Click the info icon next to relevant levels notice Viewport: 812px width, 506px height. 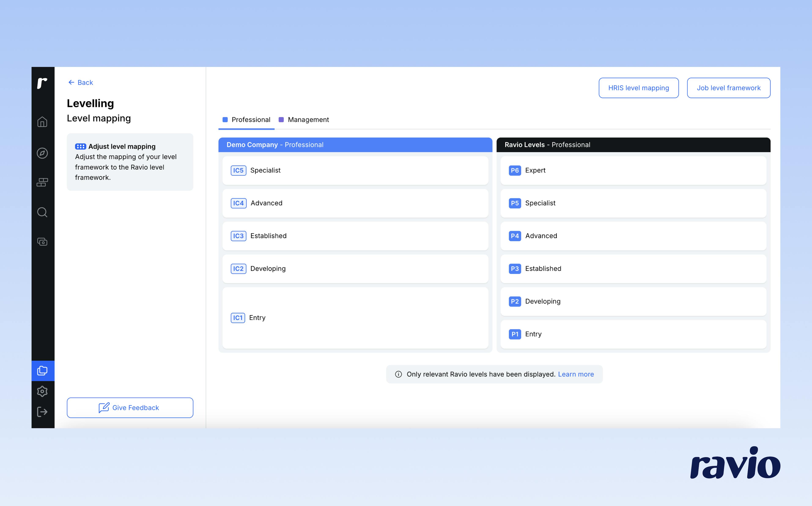click(x=398, y=374)
